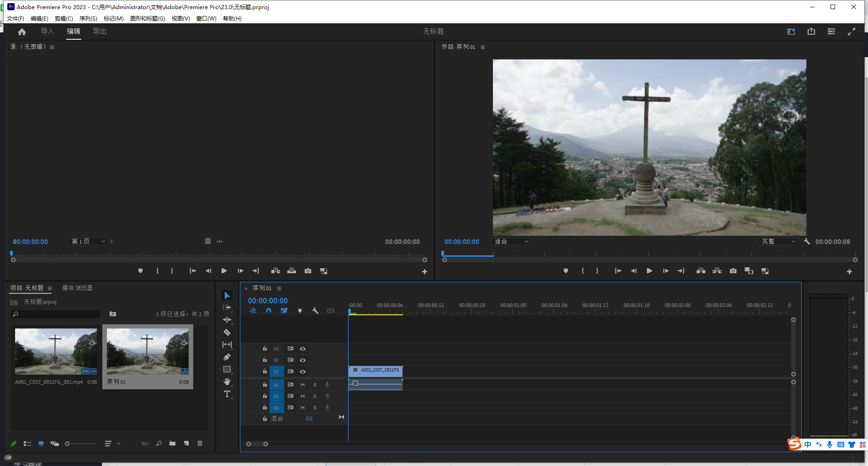Open button editor plus in Program monitor
The height and width of the screenshot is (466, 868).
pos(849,271)
